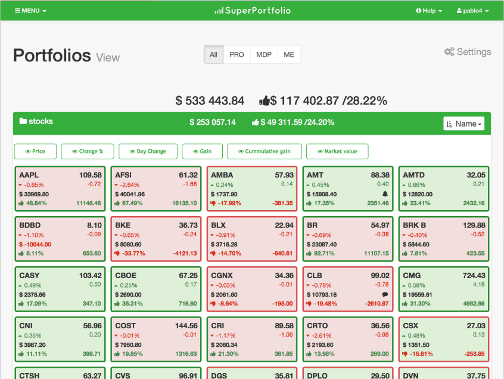Toggle Price visibility

35,151
